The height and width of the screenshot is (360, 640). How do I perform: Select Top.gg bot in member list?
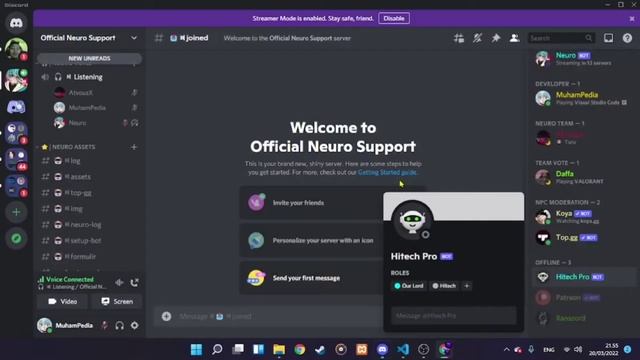[583, 237]
